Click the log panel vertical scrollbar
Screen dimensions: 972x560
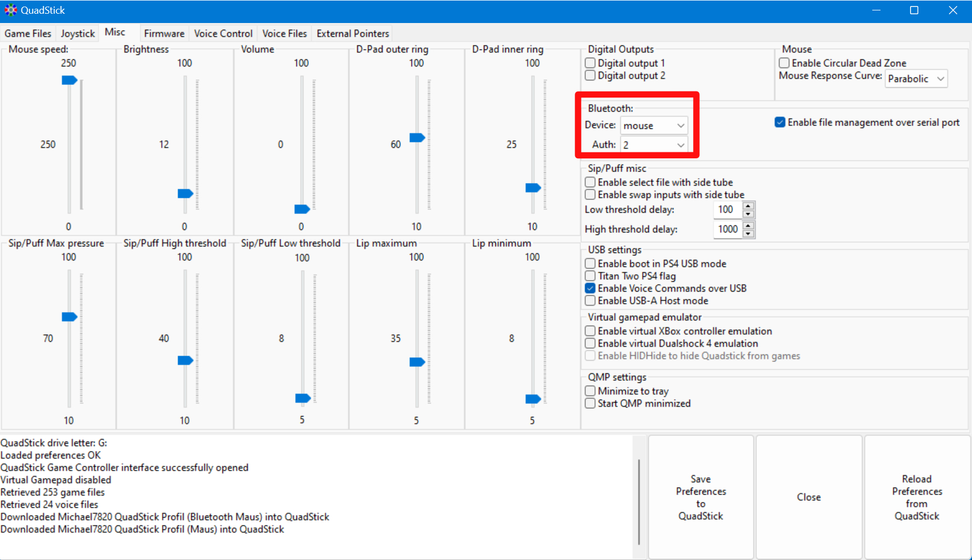(x=639, y=501)
